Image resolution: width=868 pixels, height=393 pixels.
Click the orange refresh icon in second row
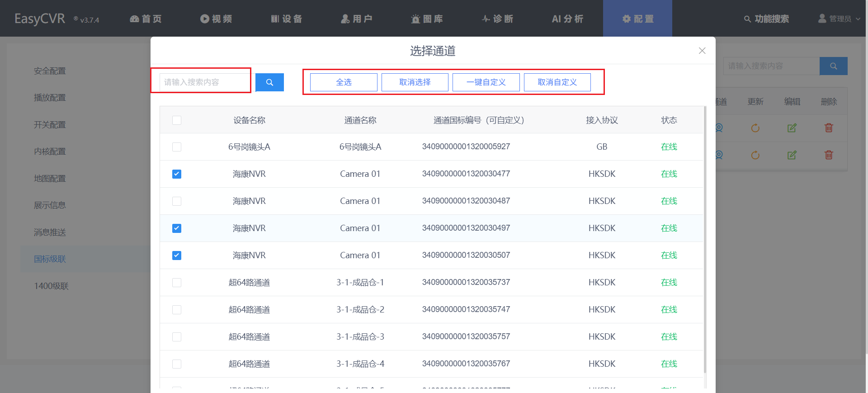755,155
